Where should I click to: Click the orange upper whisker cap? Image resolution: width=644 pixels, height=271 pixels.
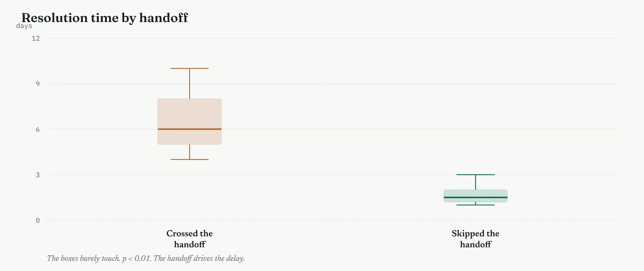click(x=190, y=68)
